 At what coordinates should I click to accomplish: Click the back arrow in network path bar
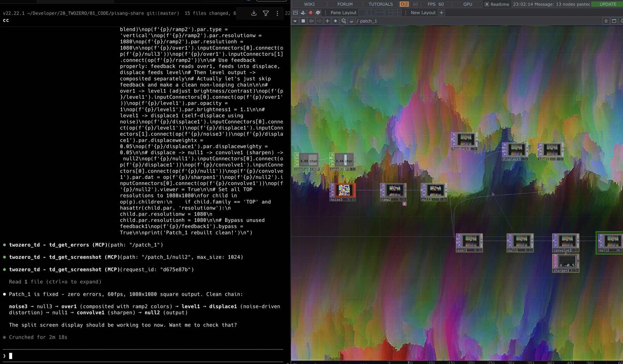(311, 21)
